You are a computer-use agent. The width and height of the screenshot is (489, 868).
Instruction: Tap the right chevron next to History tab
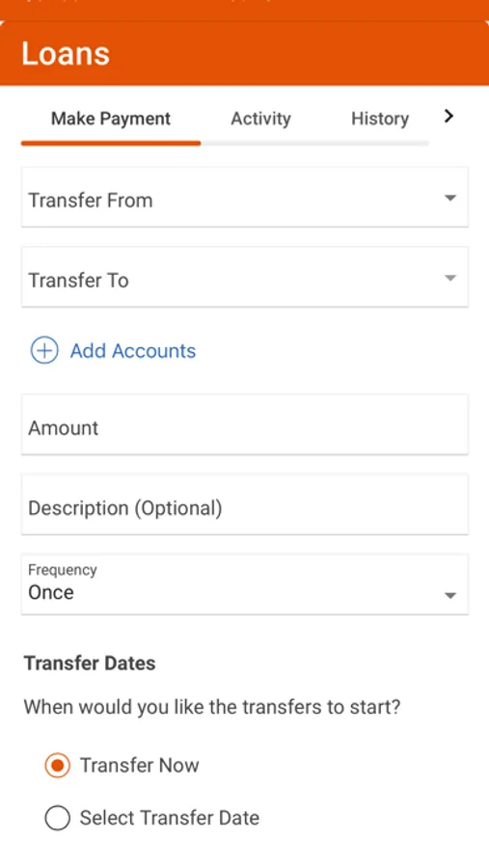(x=448, y=117)
